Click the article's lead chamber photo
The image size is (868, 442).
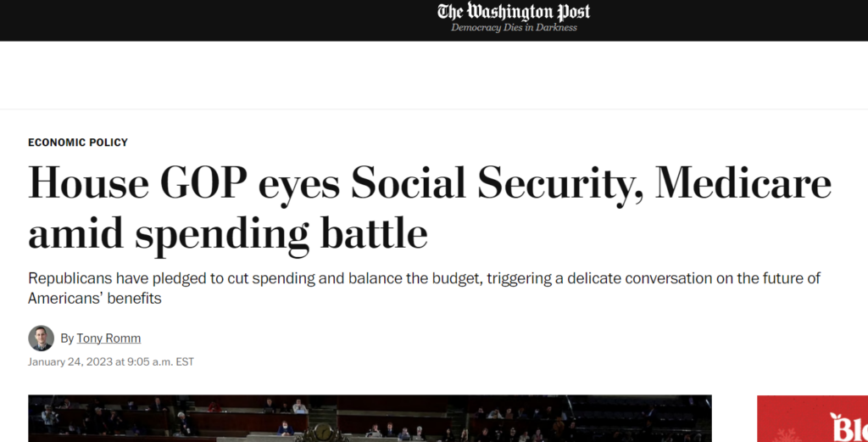tap(370, 418)
